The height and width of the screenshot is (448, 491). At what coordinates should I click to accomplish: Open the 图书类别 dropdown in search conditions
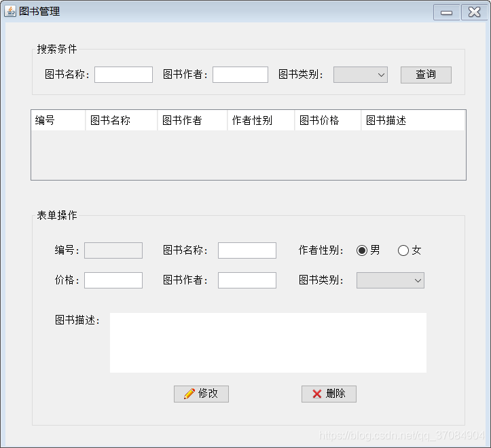pos(361,75)
